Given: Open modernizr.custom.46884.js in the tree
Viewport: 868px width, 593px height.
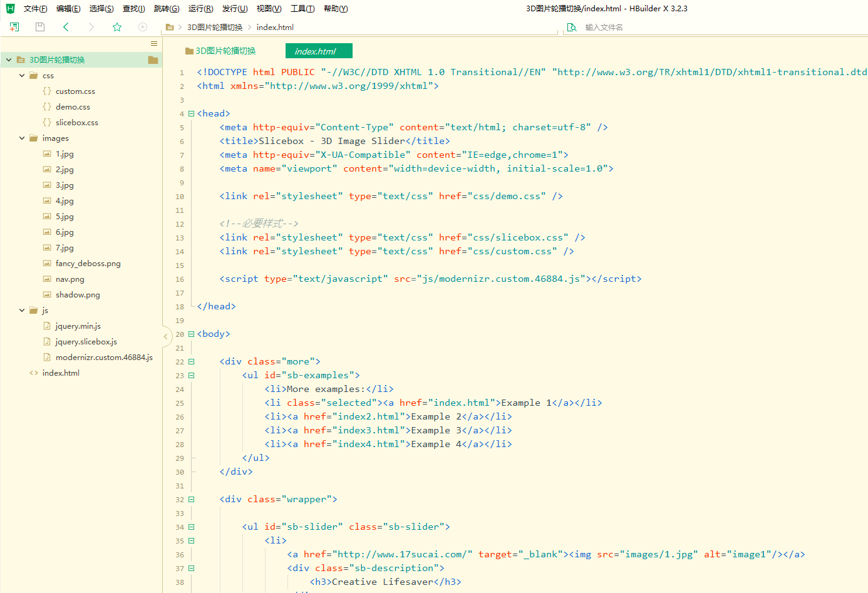Looking at the screenshot, I should 104,358.
